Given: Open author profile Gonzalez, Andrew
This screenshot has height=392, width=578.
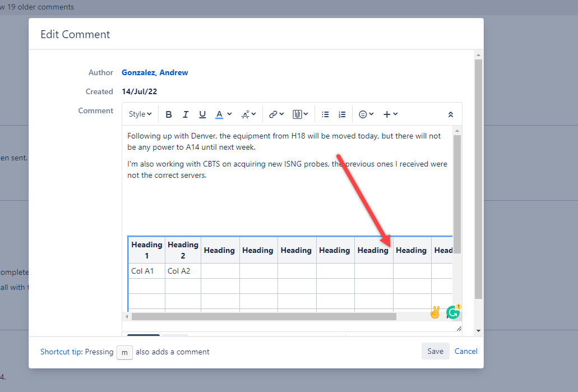Looking at the screenshot, I should pyautogui.click(x=154, y=72).
